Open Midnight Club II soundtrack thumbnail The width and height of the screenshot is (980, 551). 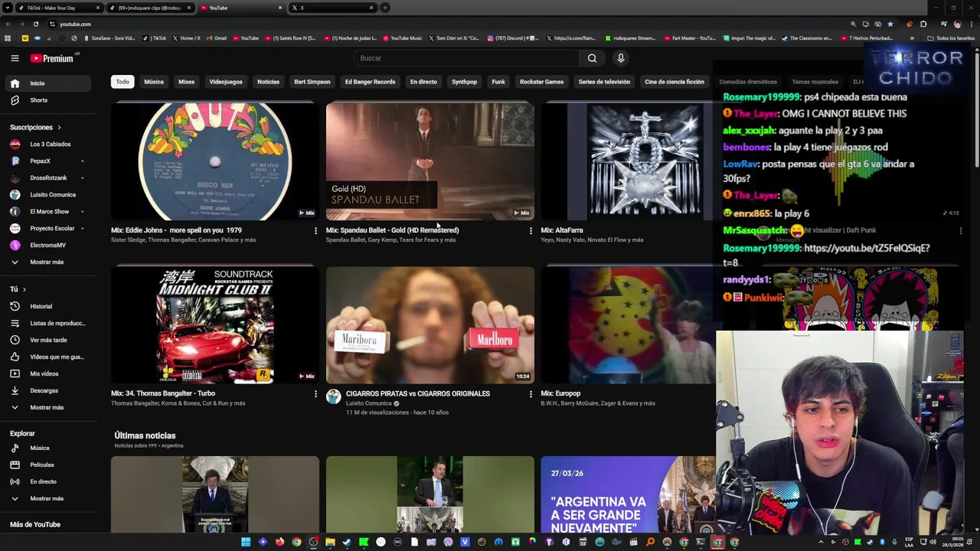215,324
